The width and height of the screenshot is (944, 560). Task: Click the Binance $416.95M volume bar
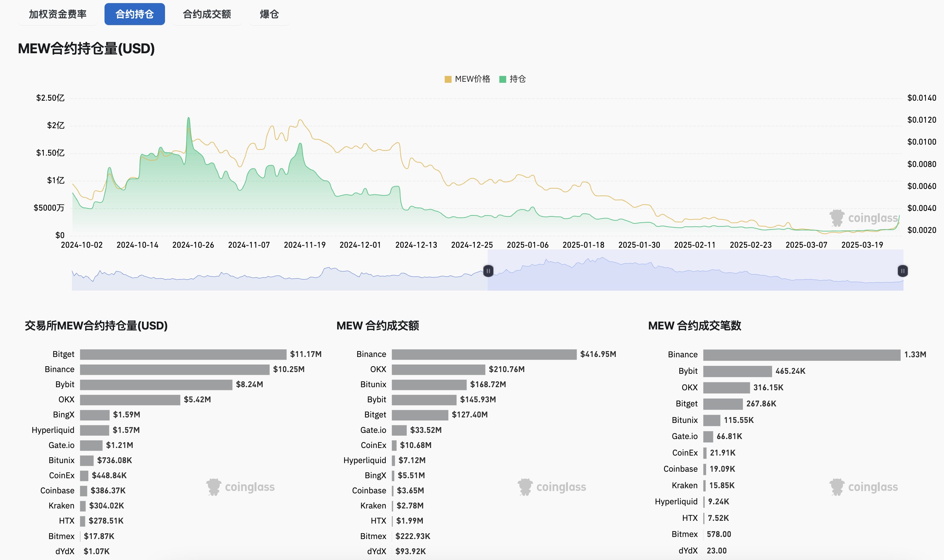point(484,354)
